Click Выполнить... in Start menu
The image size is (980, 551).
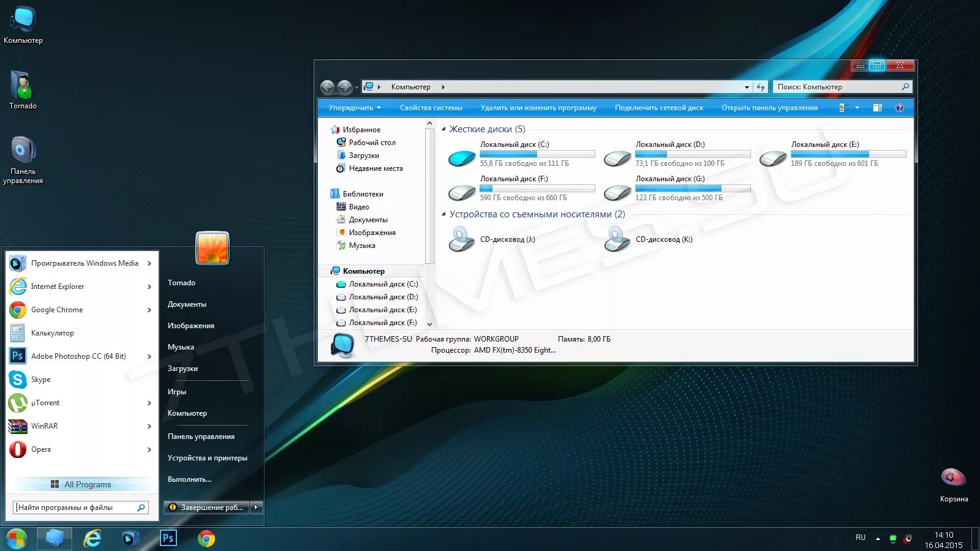[189, 479]
